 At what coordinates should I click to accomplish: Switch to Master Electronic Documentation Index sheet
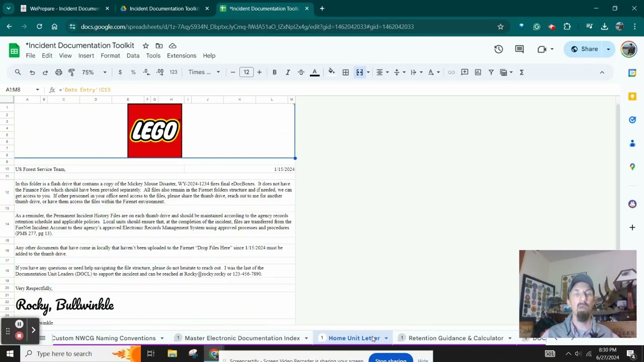[242, 338]
